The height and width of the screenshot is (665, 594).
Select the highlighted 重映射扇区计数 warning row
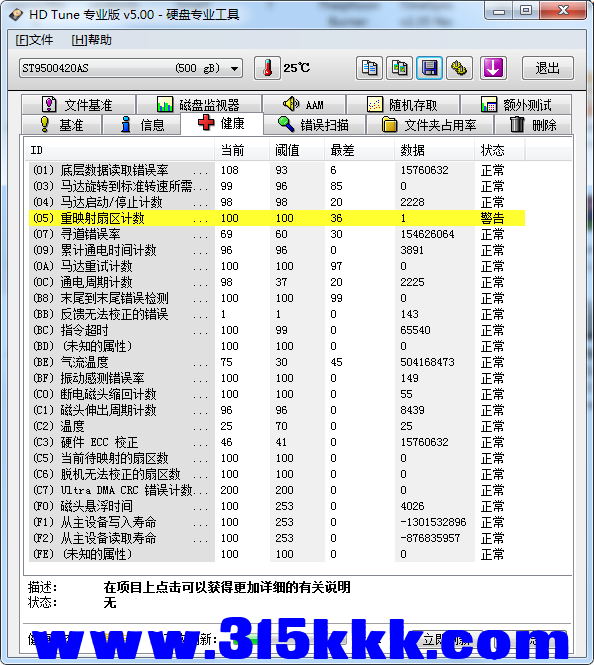[x=277, y=218]
